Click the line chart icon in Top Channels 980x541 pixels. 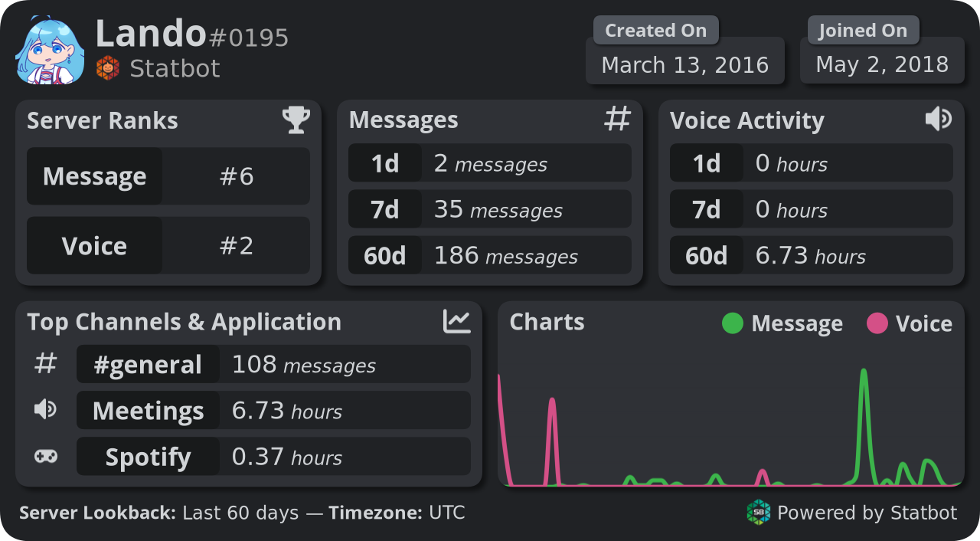pos(457,321)
